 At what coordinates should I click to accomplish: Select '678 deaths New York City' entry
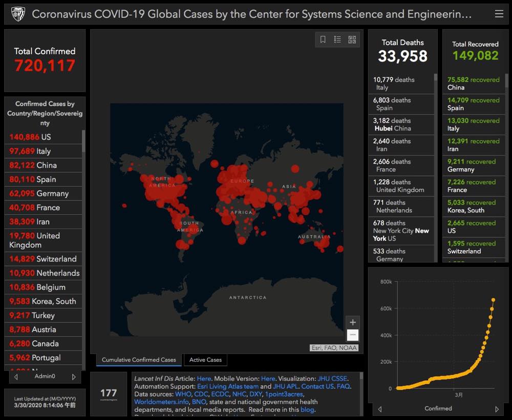pos(401,231)
